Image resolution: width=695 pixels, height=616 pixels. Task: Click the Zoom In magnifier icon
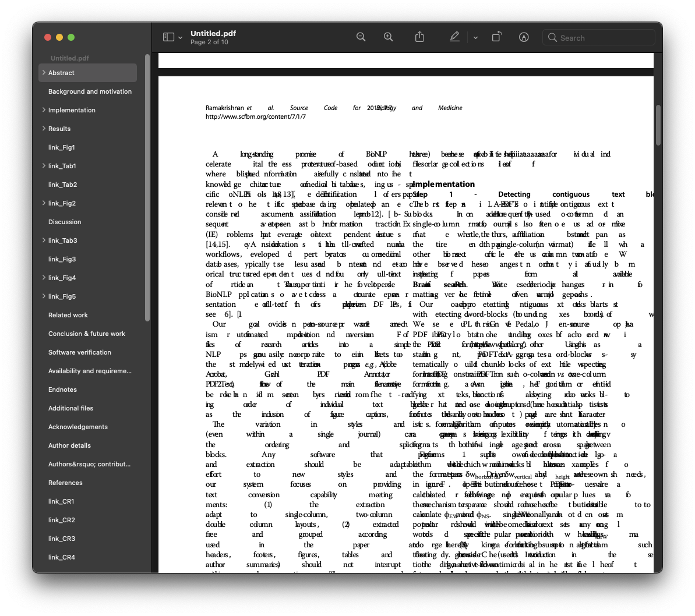tap(388, 37)
